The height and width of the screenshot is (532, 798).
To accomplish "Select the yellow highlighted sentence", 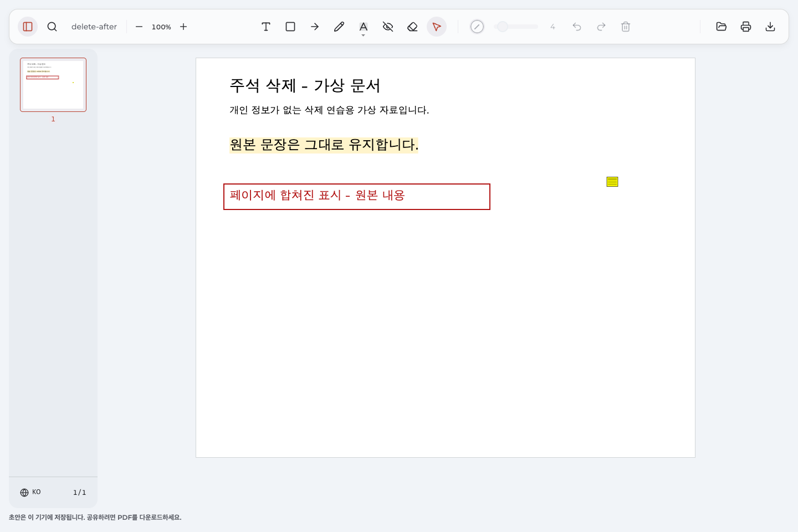I will (x=324, y=145).
